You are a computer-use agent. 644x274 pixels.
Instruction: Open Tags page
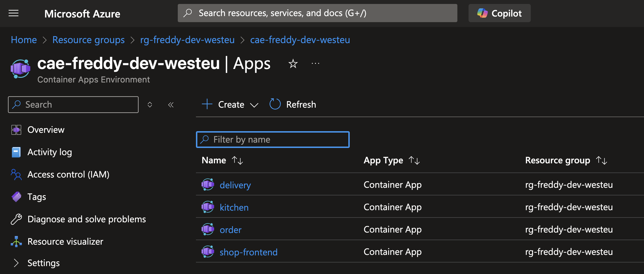click(x=37, y=197)
